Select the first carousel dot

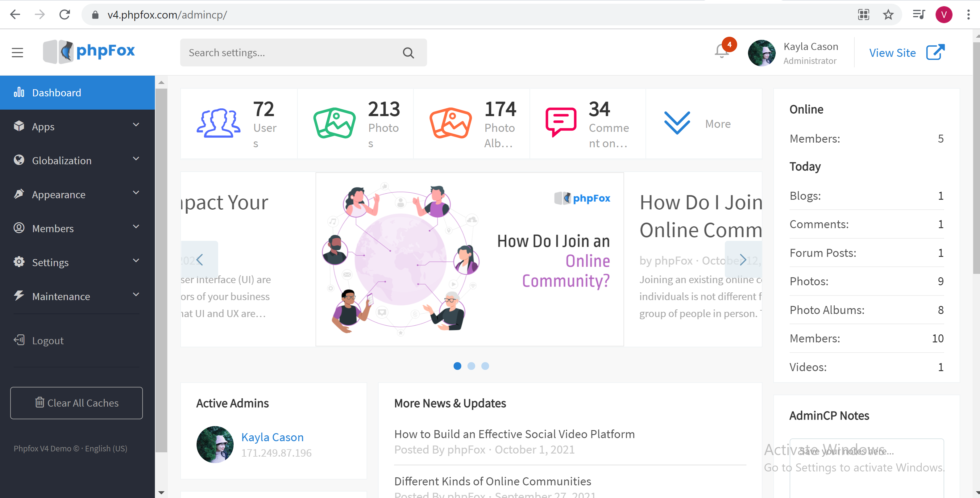point(457,366)
